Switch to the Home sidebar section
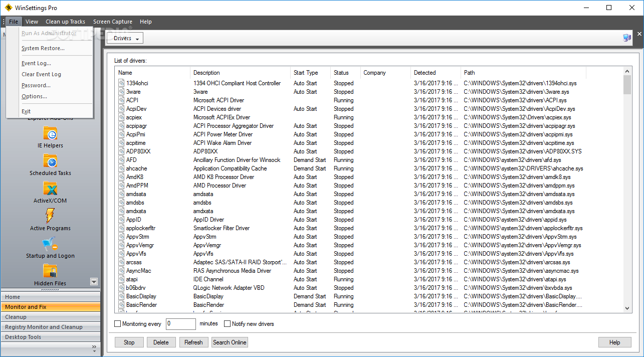Viewport: 644px width, 357px height. tap(50, 297)
